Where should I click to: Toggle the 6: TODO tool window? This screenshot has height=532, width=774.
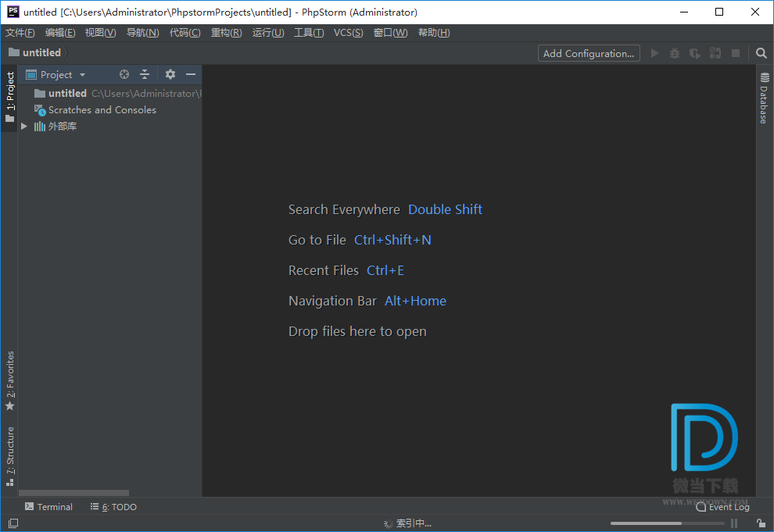pos(113,507)
